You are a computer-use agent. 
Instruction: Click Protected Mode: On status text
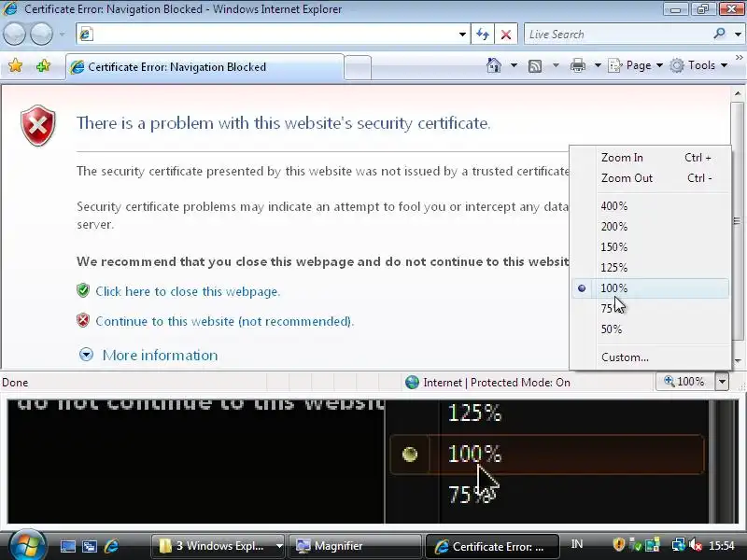coord(520,383)
